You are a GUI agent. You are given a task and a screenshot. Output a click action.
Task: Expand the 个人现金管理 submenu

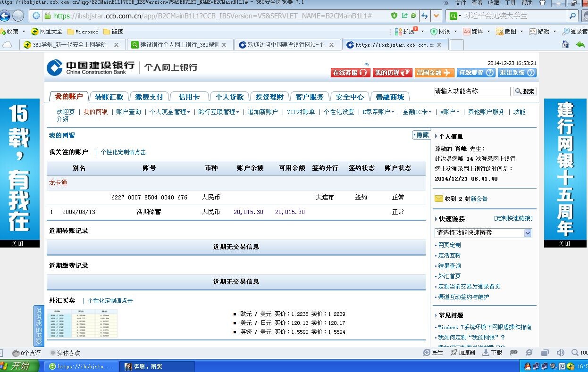tap(169, 112)
